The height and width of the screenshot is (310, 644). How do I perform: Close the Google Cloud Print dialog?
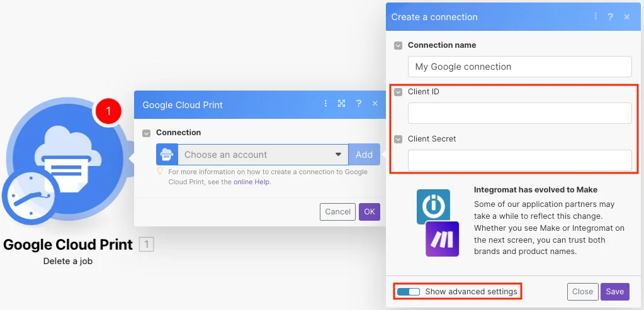click(375, 103)
